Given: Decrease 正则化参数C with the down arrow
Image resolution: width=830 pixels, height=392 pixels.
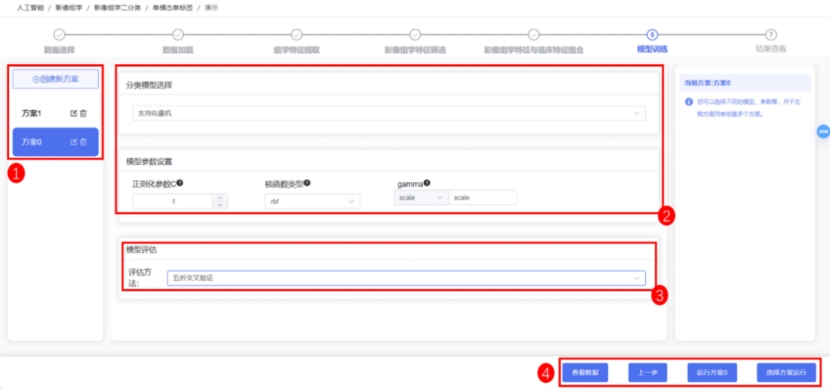Looking at the screenshot, I should (220, 205).
